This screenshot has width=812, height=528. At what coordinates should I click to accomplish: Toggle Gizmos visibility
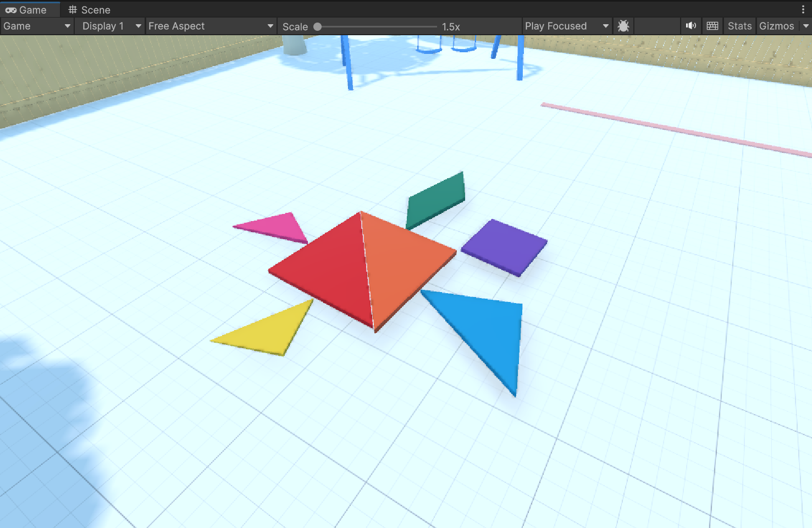pos(776,26)
